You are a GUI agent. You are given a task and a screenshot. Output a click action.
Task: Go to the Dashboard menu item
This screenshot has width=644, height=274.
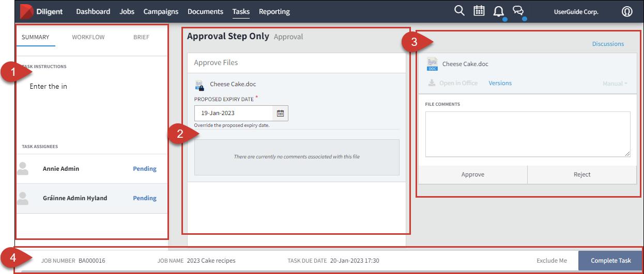(93, 11)
